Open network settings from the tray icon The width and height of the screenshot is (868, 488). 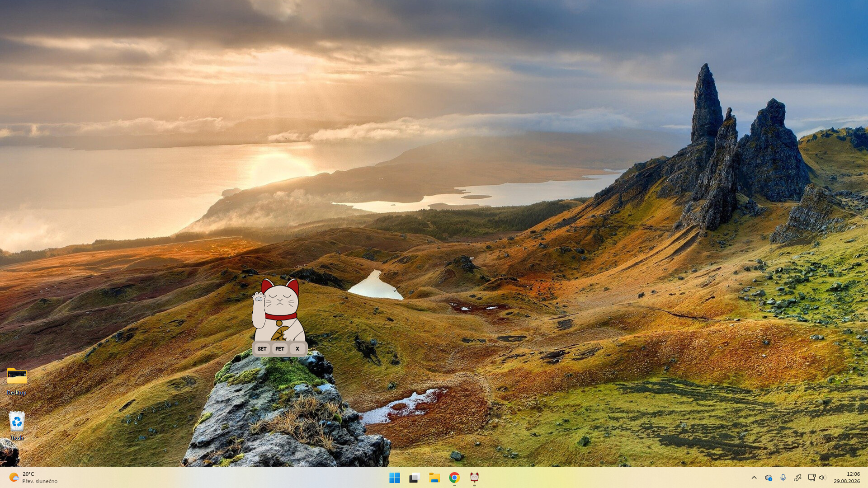pos(811,478)
